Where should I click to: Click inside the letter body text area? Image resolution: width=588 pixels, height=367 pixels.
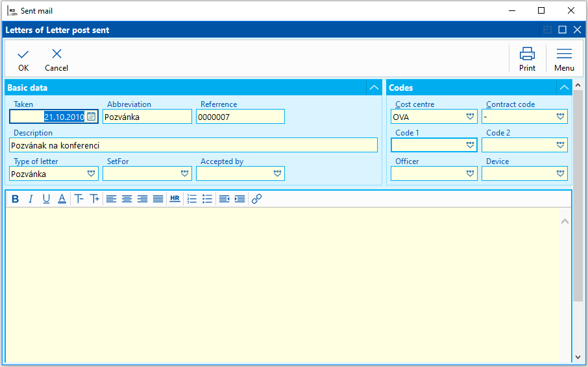point(283,285)
